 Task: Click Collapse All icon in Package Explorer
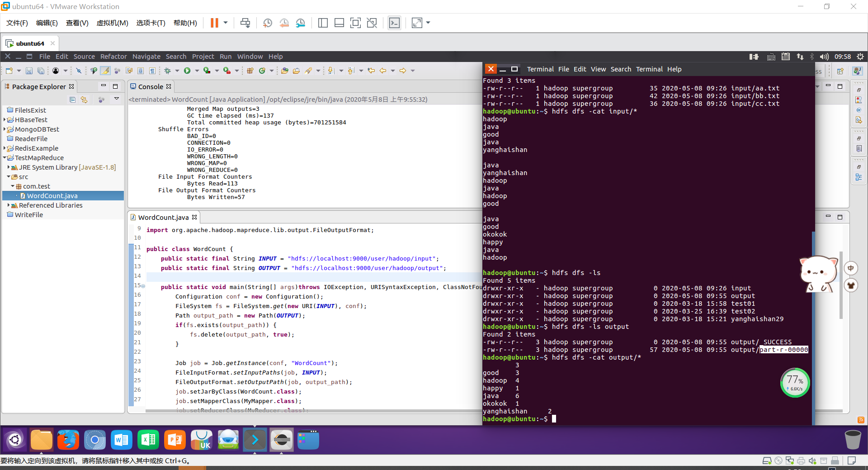(72, 100)
